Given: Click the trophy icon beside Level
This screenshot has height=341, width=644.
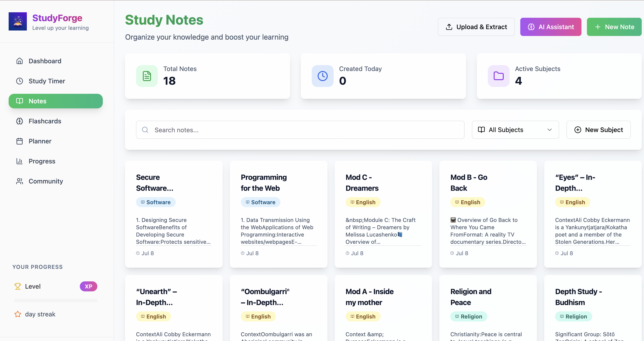Looking at the screenshot, I should (18, 286).
